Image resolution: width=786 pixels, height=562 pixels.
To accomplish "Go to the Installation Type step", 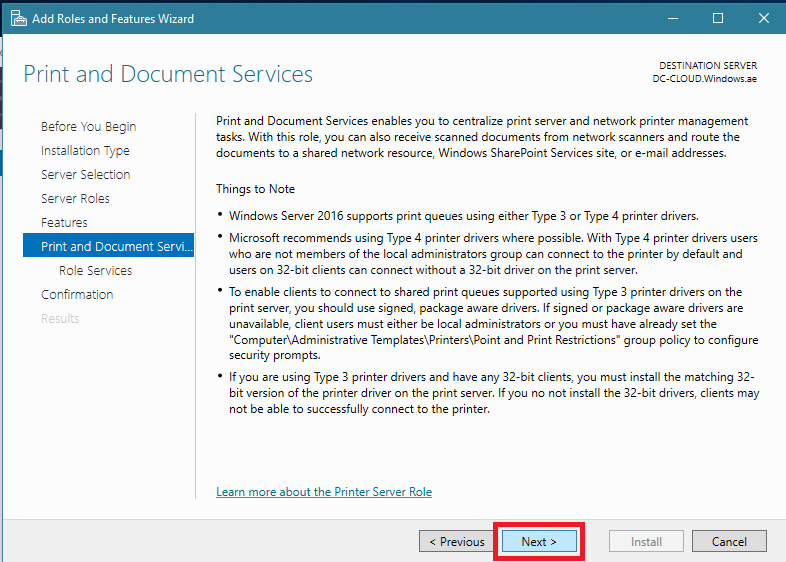I will (85, 151).
